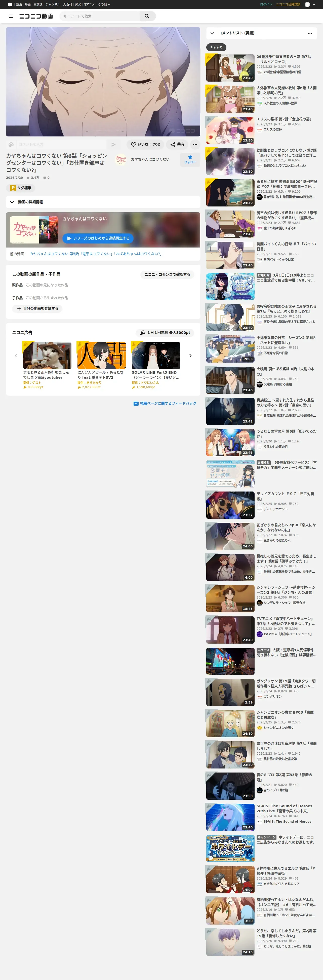Click the Niconico Douga logo
Image resolution: width=323 pixels, height=980 pixels.
click(x=36, y=16)
